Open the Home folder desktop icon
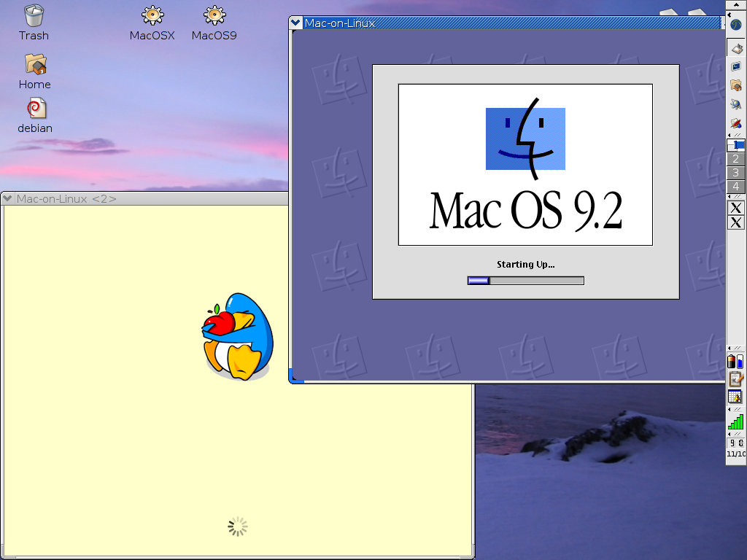747x560 pixels. coord(35,71)
